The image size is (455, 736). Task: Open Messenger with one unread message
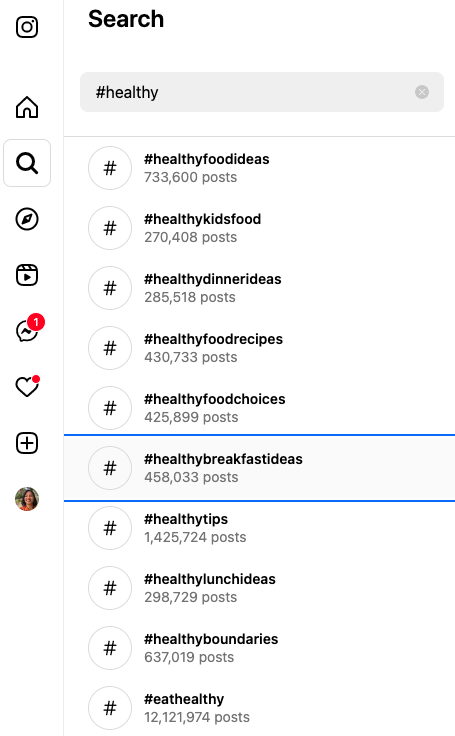point(29,329)
